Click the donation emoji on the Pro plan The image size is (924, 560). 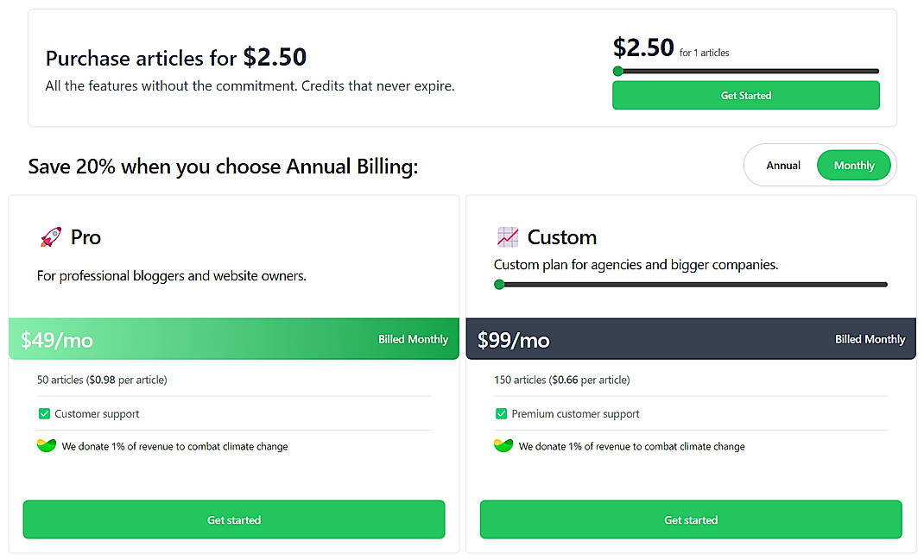[x=45, y=446]
